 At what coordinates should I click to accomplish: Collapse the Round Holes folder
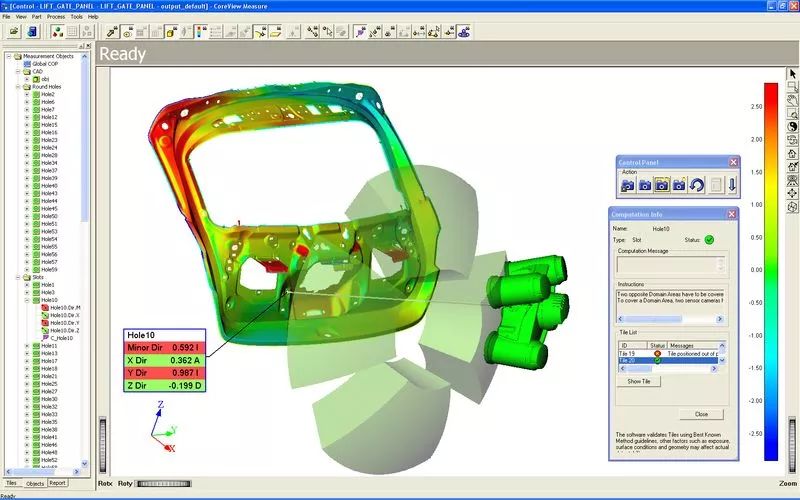[18, 87]
